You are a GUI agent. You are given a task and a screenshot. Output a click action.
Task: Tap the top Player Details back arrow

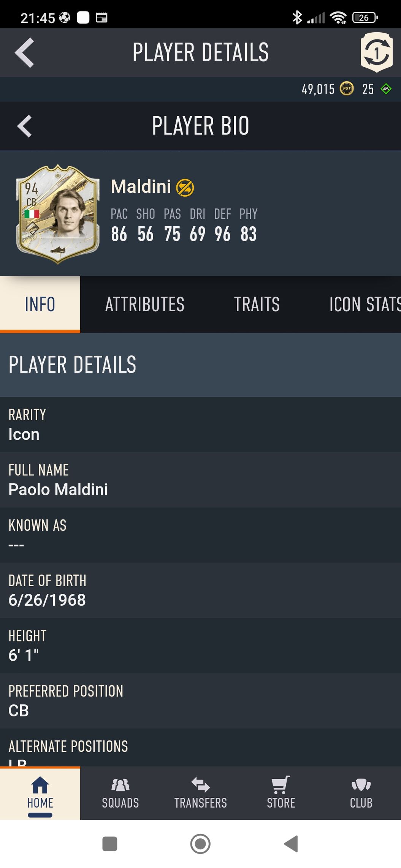point(24,53)
